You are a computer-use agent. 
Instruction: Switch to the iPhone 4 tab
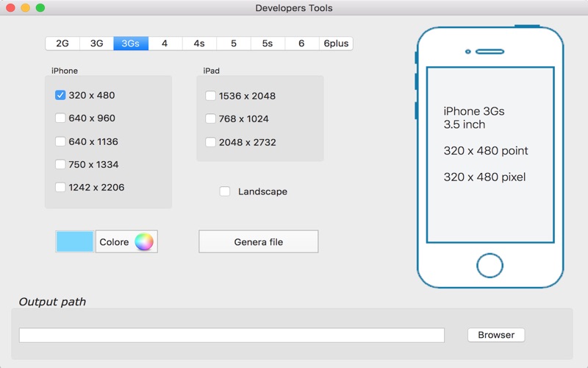point(165,43)
